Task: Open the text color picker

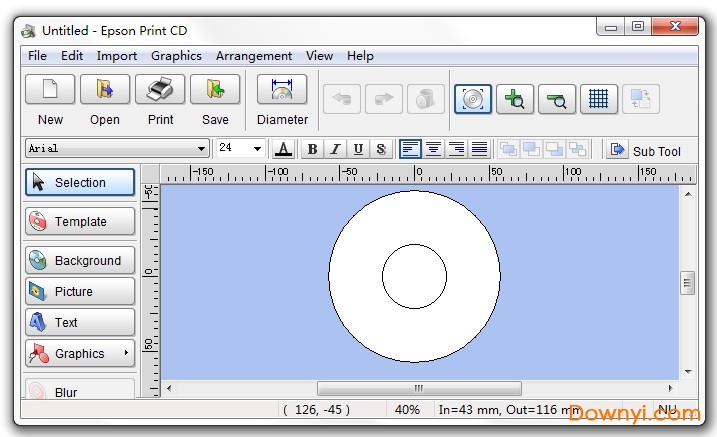Action: point(284,149)
